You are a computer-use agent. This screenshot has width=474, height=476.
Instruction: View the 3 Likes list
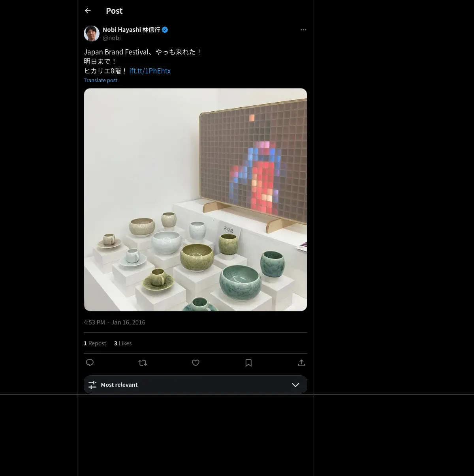point(123,343)
